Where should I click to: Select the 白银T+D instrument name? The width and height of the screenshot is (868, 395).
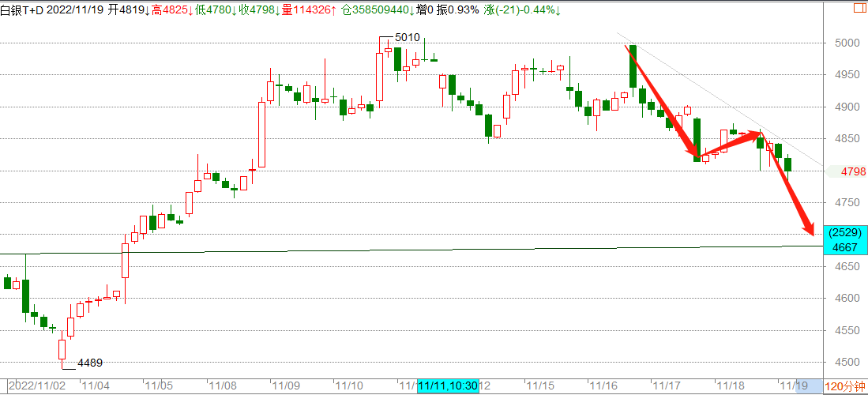coord(21,9)
